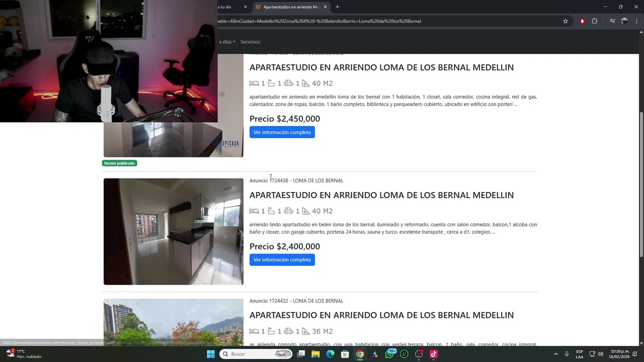Open the Windows Start menu
This screenshot has width=644, height=362.
click(210, 354)
